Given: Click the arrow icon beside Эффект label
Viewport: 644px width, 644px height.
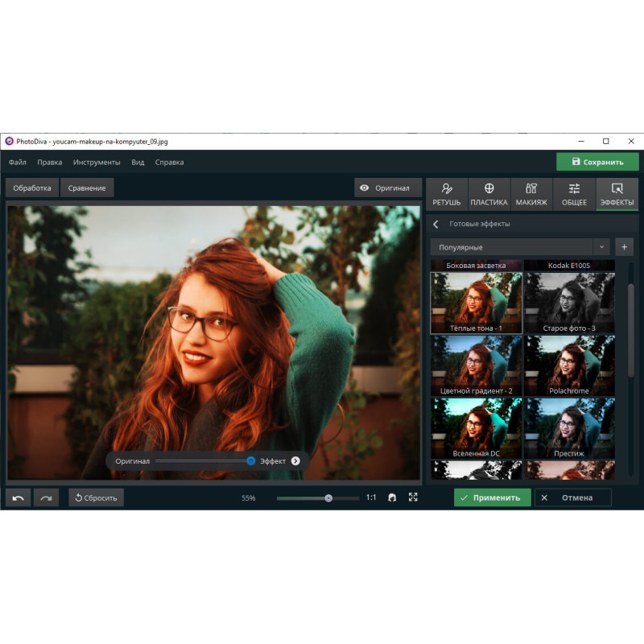Looking at the screenshot, I should pos(295,460).
